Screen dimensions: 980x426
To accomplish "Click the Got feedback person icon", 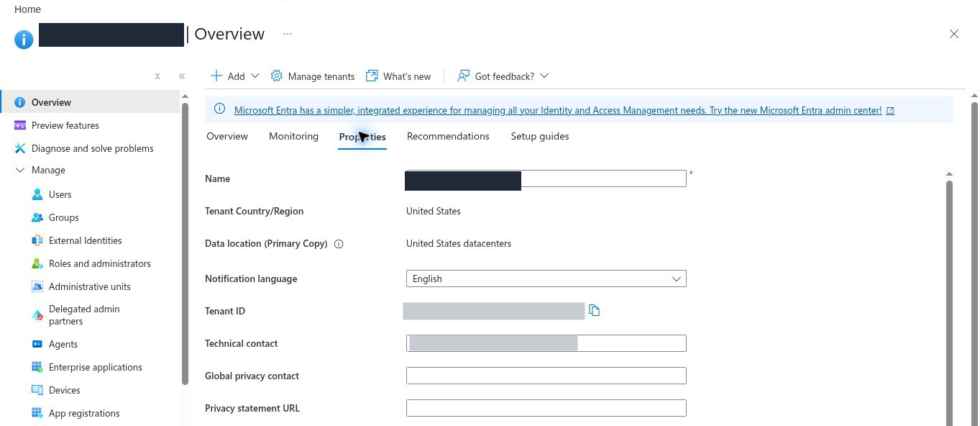I will [464, 76].
